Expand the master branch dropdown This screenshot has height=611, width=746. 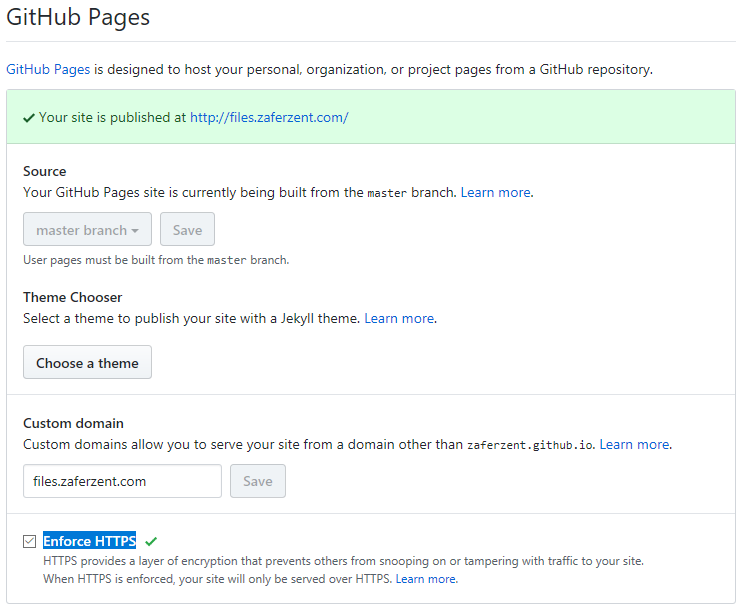[x=88, y=229]
